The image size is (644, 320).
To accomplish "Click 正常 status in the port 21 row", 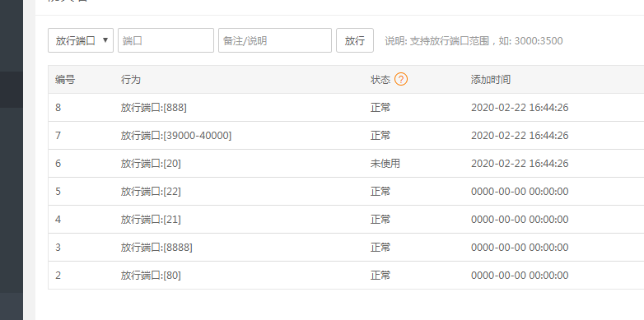I will click(x=380, y=219).
